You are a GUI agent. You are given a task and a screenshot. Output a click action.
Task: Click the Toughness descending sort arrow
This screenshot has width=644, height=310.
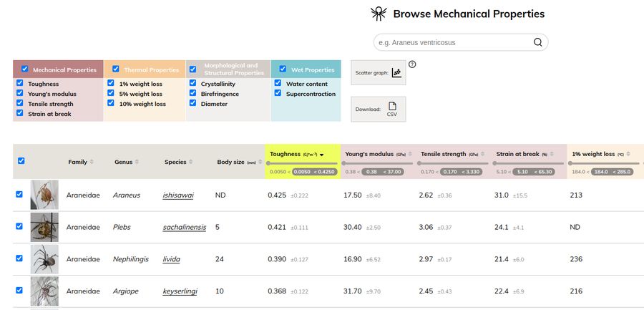coord(322,154)
